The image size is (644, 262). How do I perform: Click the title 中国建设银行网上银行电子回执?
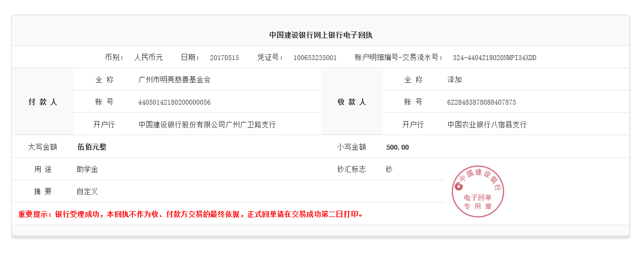[321, 35]
